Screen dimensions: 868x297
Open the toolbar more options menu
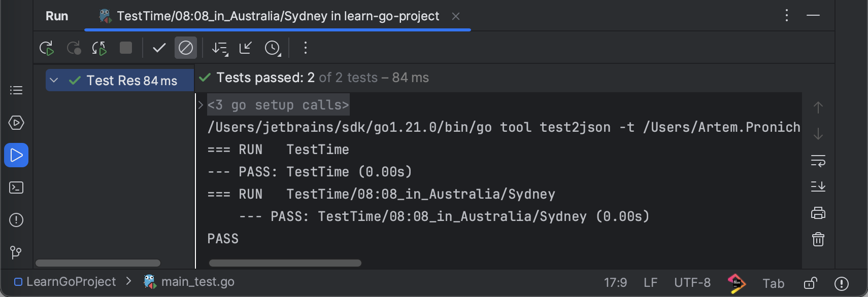[305, 48]
